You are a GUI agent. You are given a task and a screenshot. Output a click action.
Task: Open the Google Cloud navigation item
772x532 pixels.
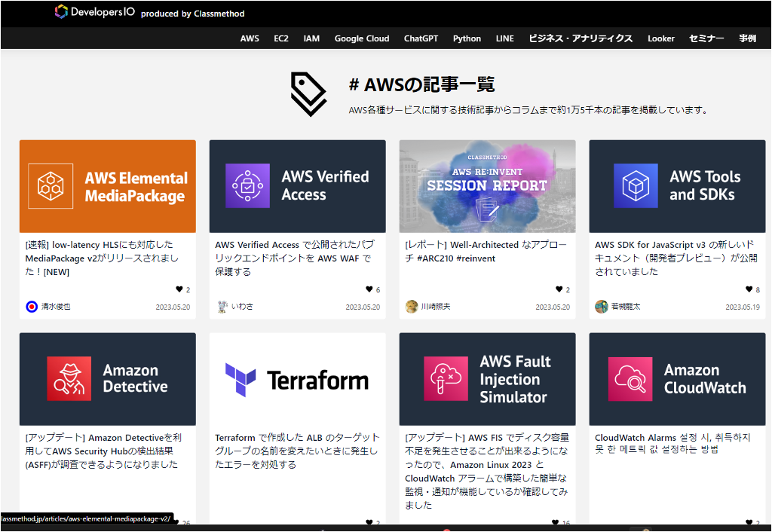coord(362,38)
